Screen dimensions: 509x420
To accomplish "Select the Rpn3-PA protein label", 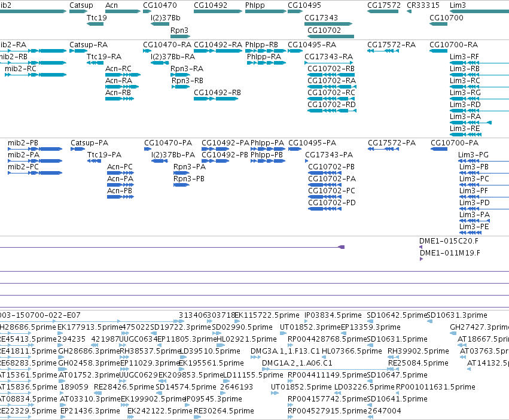I will click(x=190, y=167).
